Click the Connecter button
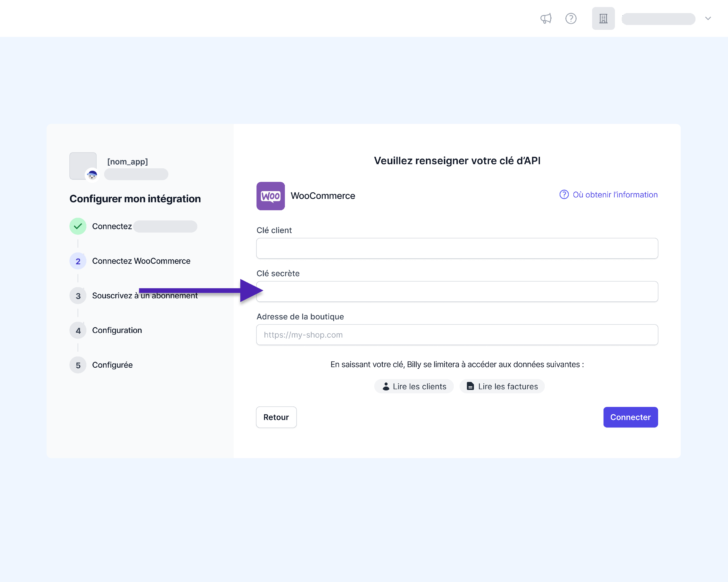The height and width of the screenshot is (582, 728). pos(630,417)
